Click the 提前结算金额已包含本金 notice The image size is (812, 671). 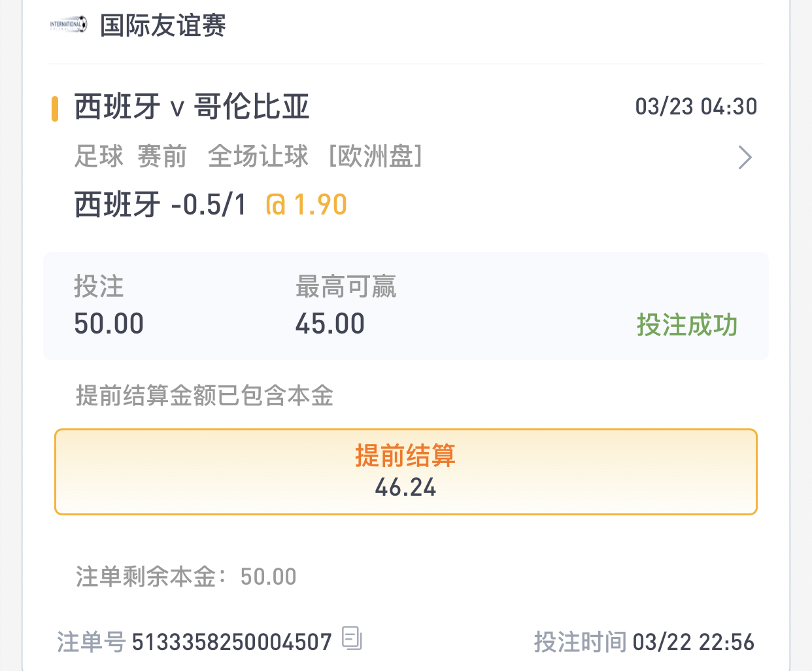[205, 396]
